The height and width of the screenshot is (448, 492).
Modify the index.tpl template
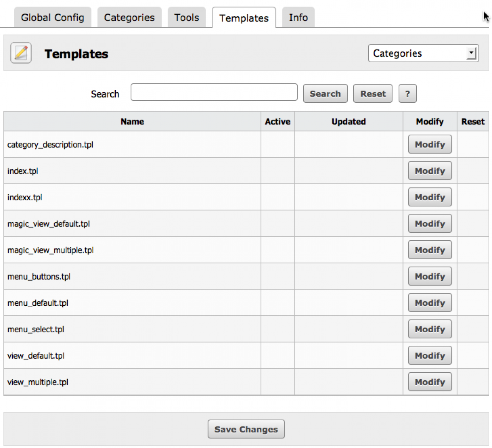pos(429,171)
